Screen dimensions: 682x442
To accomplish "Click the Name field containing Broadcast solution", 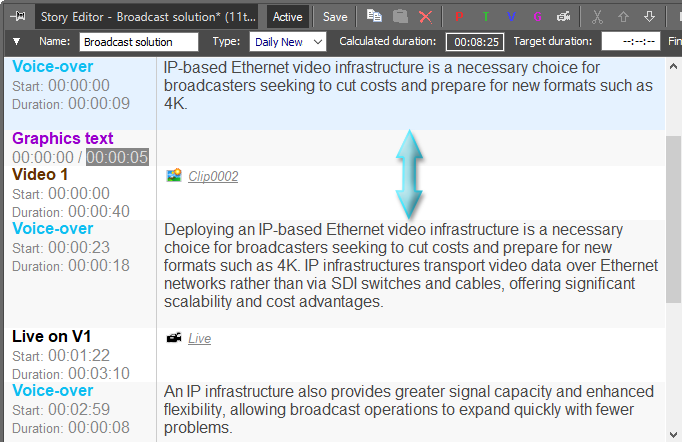I will [139, 42].
